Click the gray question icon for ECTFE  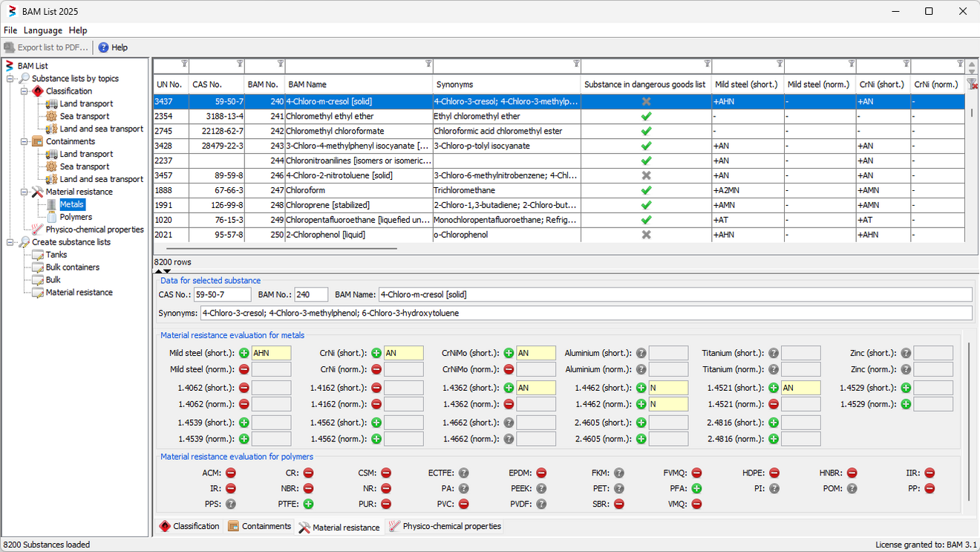(x=463, y=473)
